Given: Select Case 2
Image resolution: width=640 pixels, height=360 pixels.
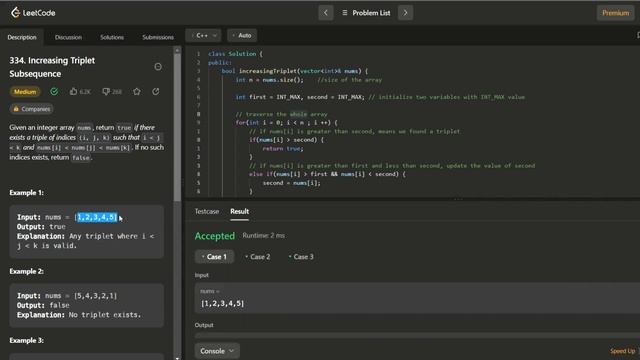Looking at the screenshot, I should tap(258, 257).
